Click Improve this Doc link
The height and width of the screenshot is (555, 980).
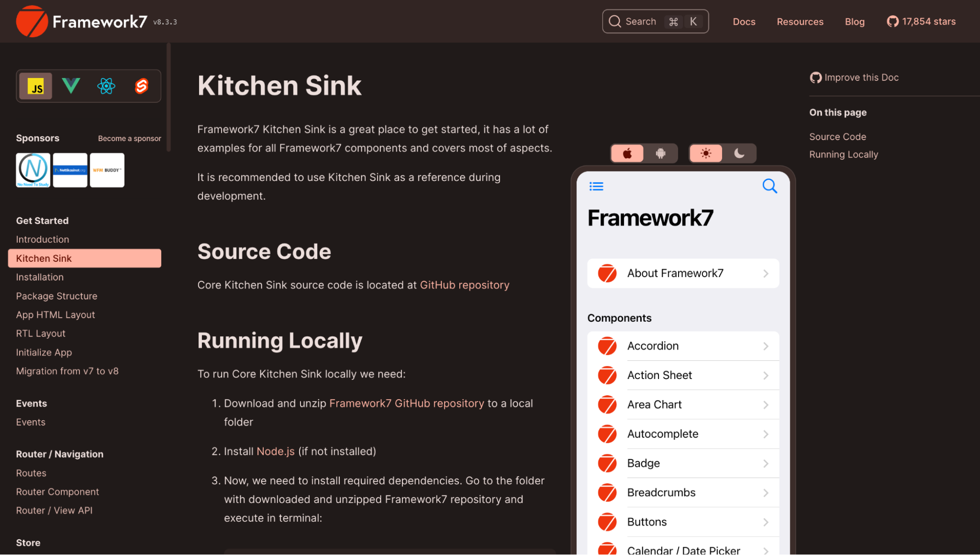click(861, 77)
